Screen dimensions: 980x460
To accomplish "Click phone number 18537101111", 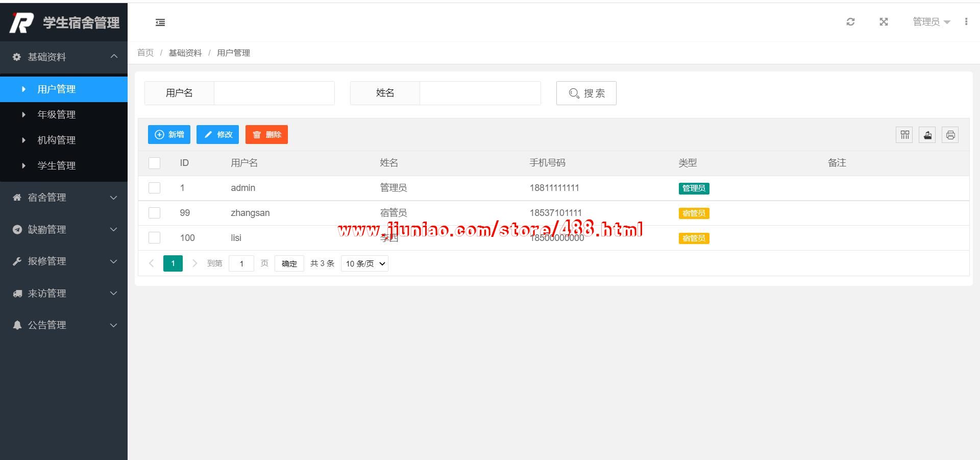I will click(555, 213).
